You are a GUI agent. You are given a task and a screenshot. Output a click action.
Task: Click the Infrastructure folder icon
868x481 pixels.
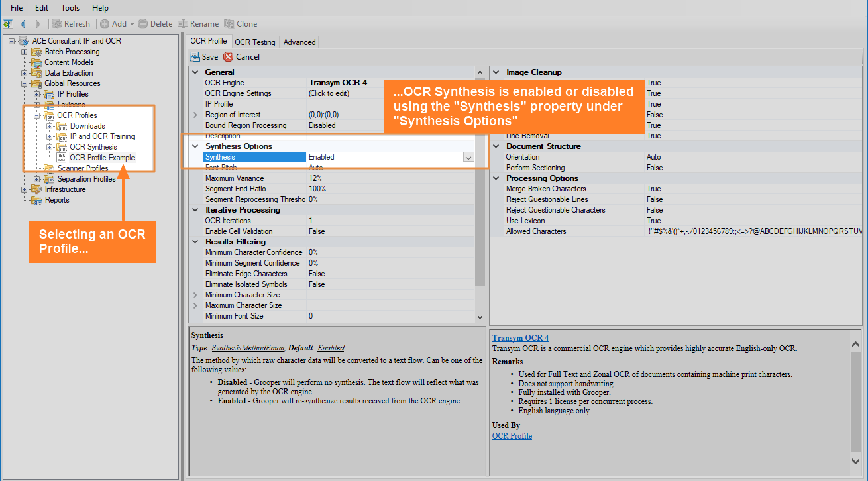(37, 189)
